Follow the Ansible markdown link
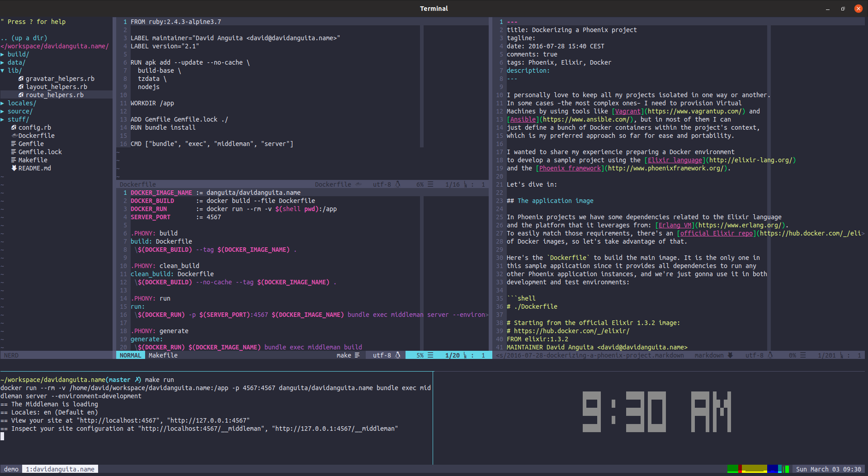868x476 pixels. 523,119
